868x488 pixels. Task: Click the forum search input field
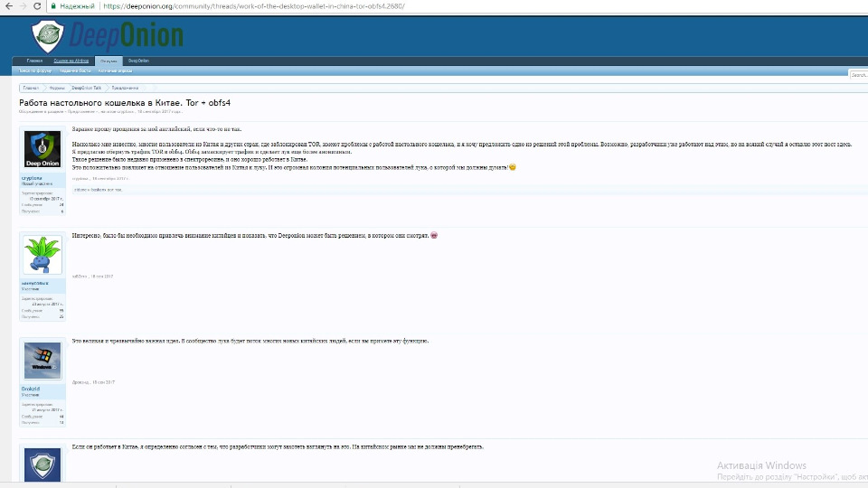(859, 75)
